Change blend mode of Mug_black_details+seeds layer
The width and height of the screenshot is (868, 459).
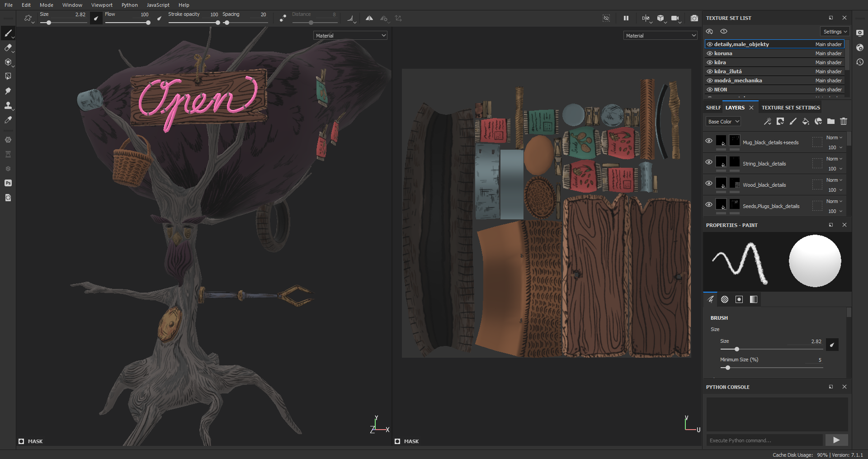click(x=834, y=137)
